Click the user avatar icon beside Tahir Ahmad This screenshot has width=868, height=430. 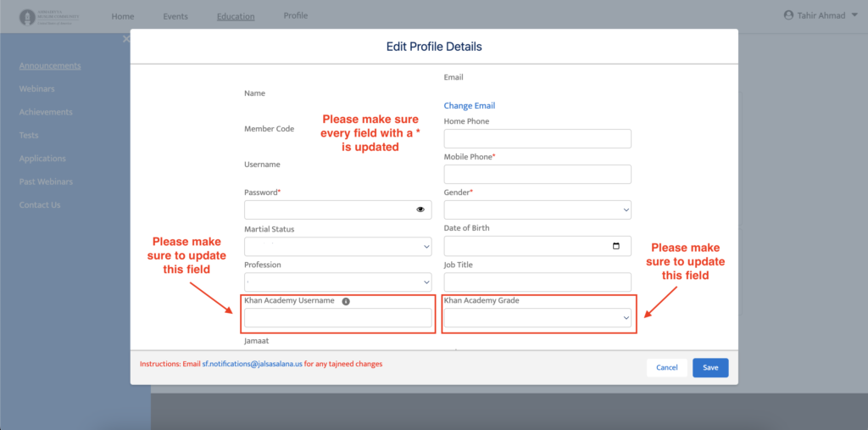pos(788,15)
